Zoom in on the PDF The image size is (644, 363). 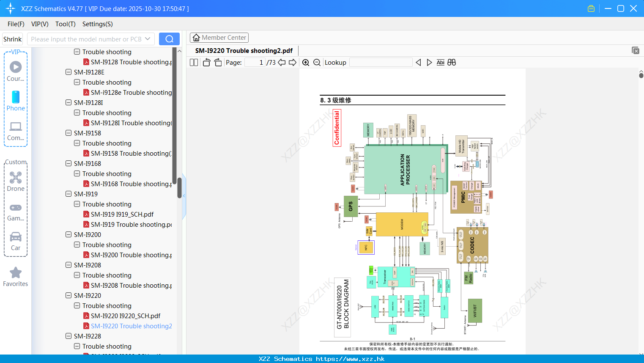pyautogui.click(x=306, y=62)
